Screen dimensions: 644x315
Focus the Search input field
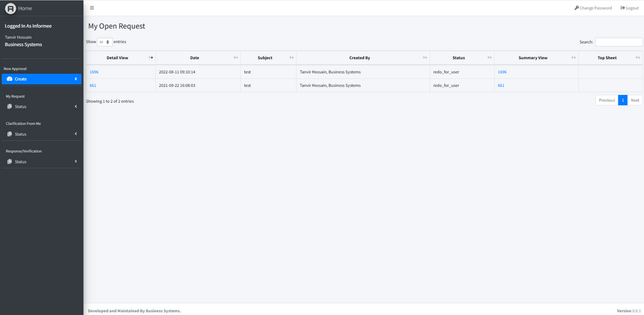click(619, 42)
